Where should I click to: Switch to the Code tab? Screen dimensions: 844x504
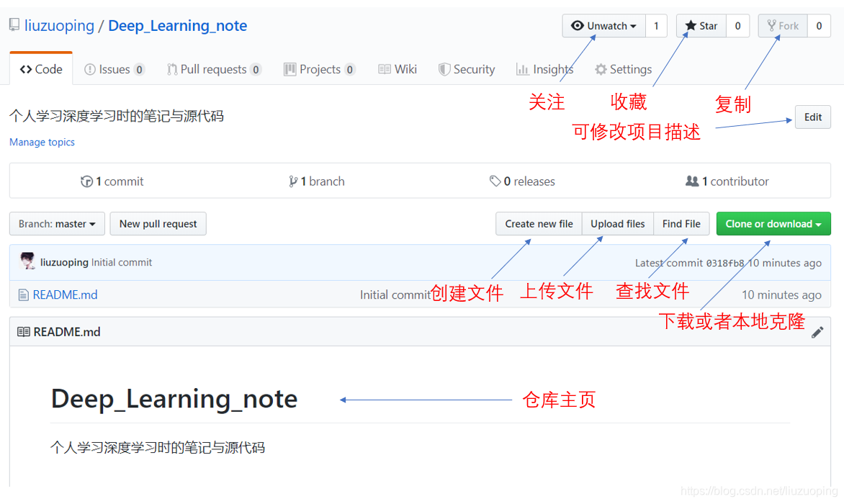point(41,69)
